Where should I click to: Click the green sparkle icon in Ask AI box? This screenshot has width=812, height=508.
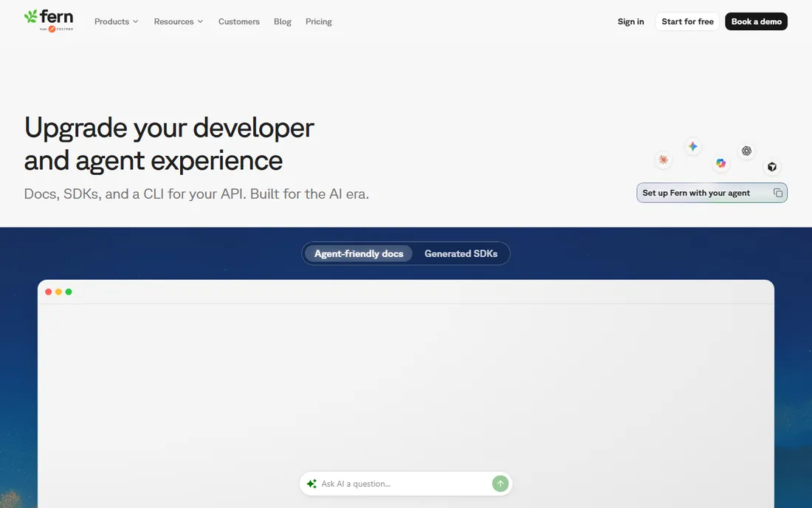(x=312, y=484)
